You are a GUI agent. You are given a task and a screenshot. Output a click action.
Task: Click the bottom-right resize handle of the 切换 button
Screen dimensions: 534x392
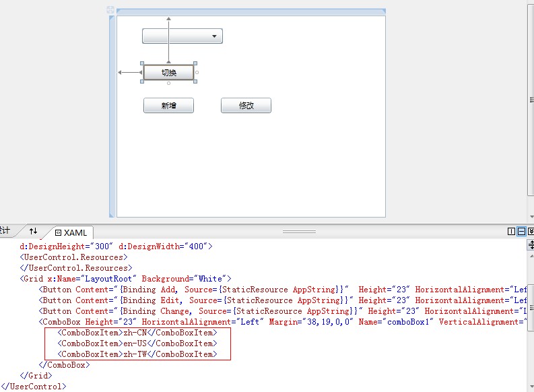(x=195, y=81)
